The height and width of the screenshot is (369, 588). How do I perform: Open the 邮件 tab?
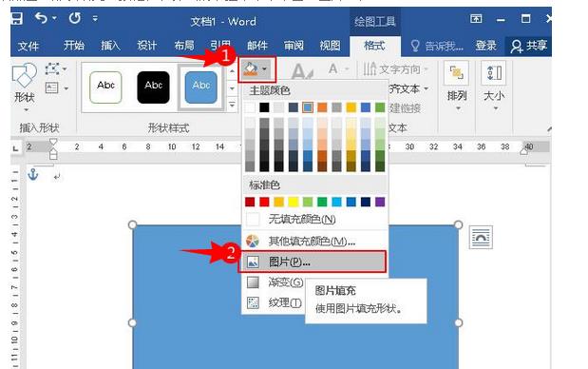[256, 46]
